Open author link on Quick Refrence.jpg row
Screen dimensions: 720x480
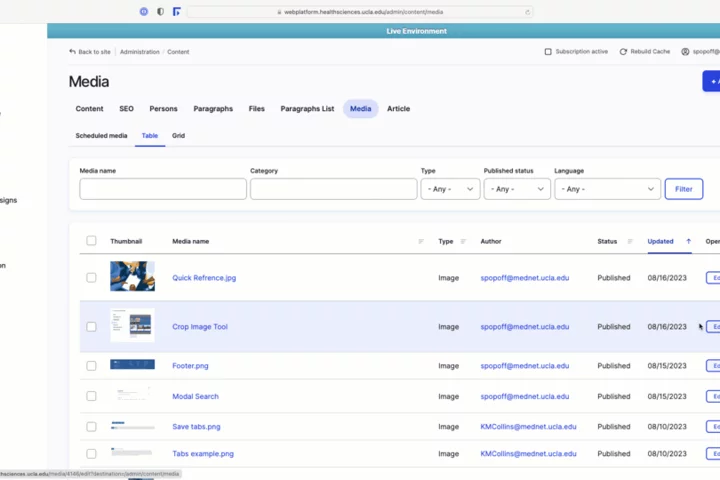(524, 277)
